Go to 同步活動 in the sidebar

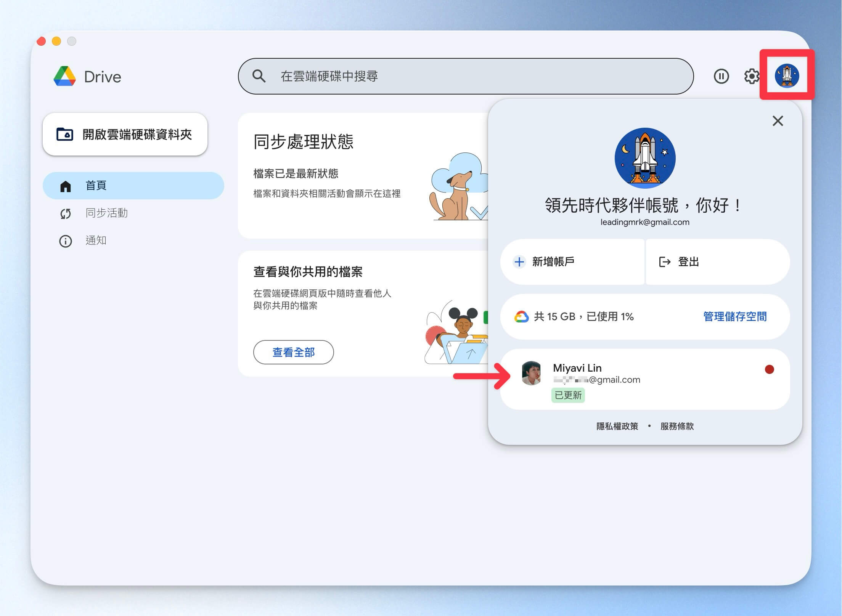pyautogui.click(x=133, y=213)
